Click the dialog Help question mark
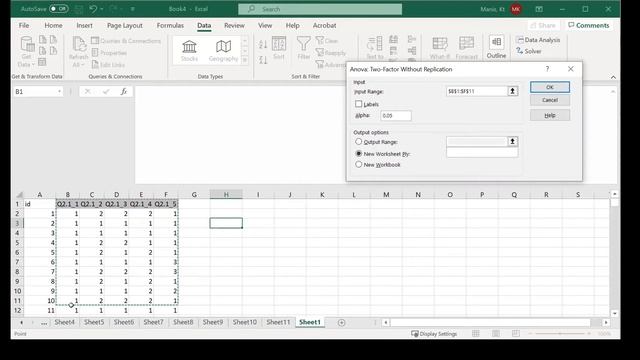This screenshot has height=360, width=640. click(x=547, y=69)
